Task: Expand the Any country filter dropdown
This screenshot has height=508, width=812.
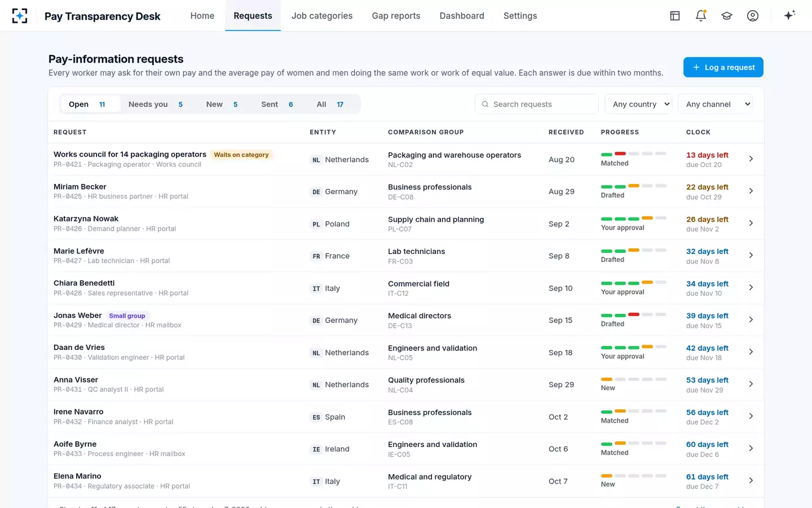Action: 638,104
